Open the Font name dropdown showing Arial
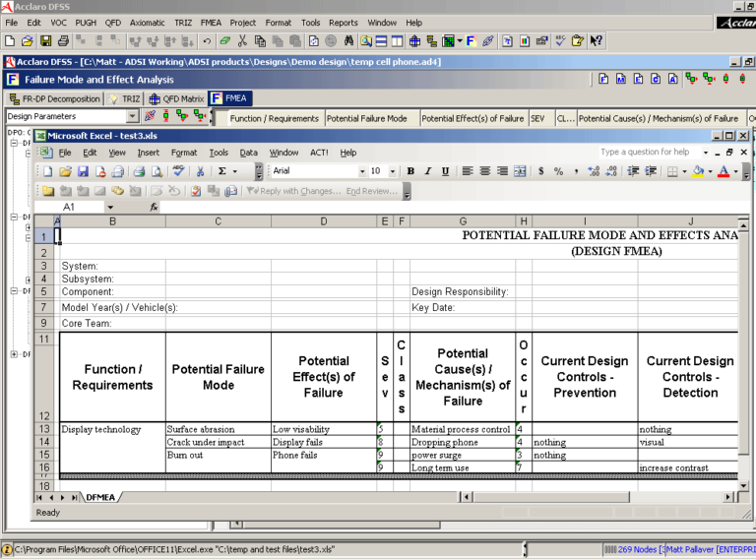The width and height of the screenshot is (756, 560). click(x=360, y=171)
